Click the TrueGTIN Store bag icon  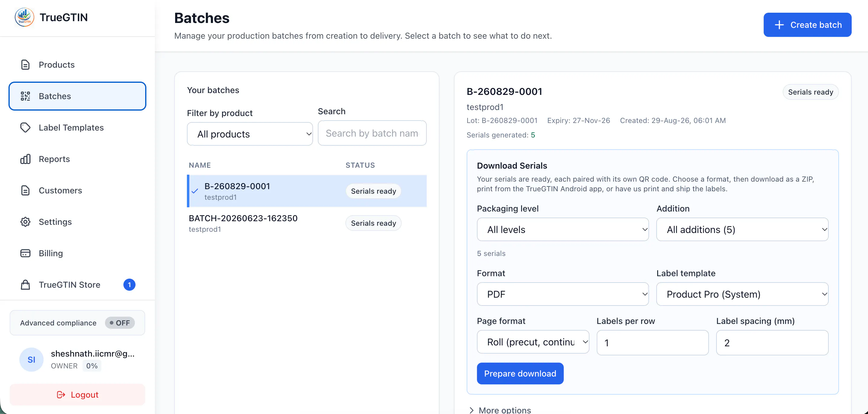click(x=25, y=285)
